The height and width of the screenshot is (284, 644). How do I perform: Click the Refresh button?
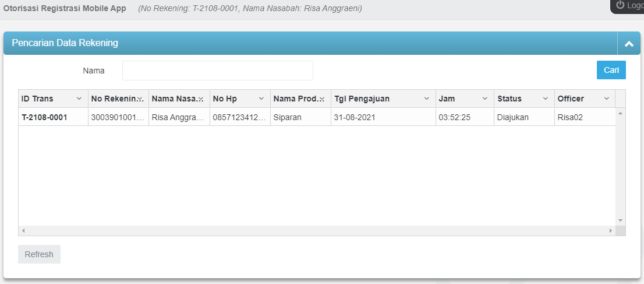pyautogui.click(x=39, y=254)
